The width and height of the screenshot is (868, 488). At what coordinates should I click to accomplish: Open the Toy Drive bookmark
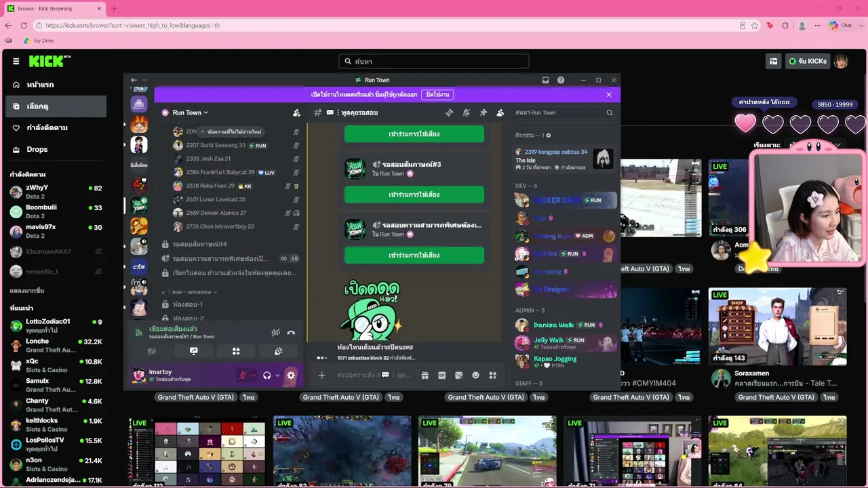click(x=39, y=41)
